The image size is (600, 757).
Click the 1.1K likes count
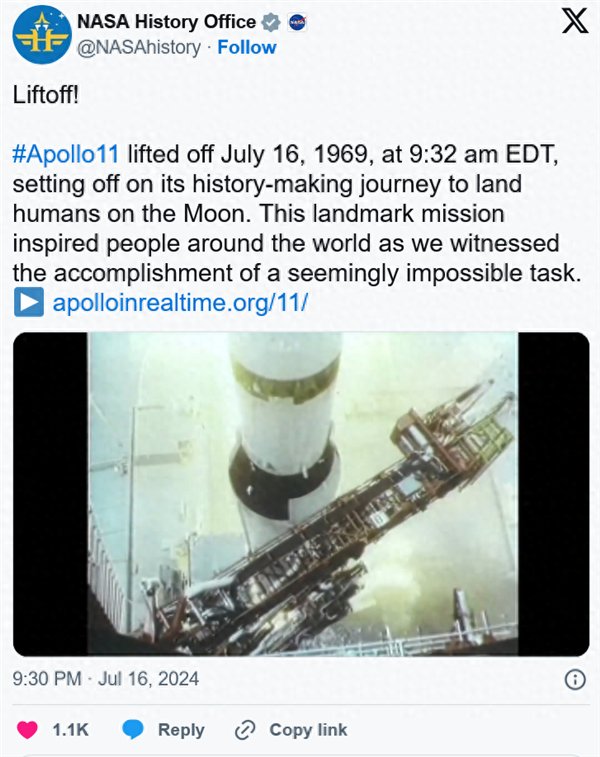point(71,730)
